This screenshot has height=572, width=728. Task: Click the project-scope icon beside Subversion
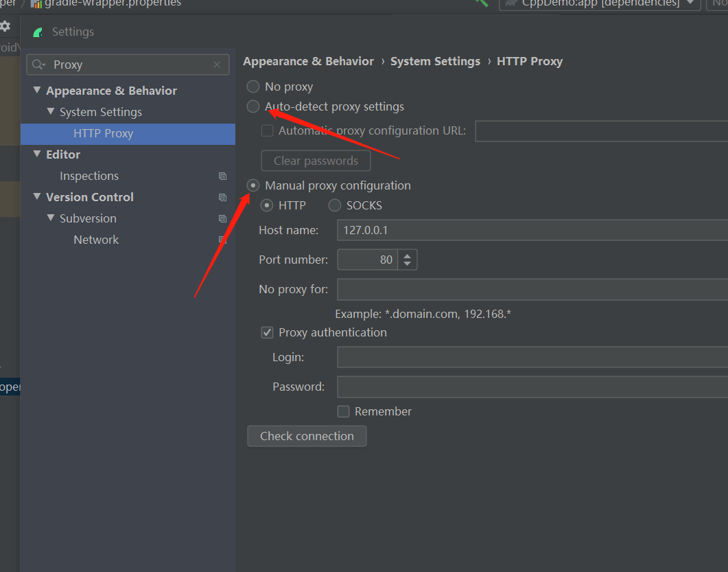point(222,218)
